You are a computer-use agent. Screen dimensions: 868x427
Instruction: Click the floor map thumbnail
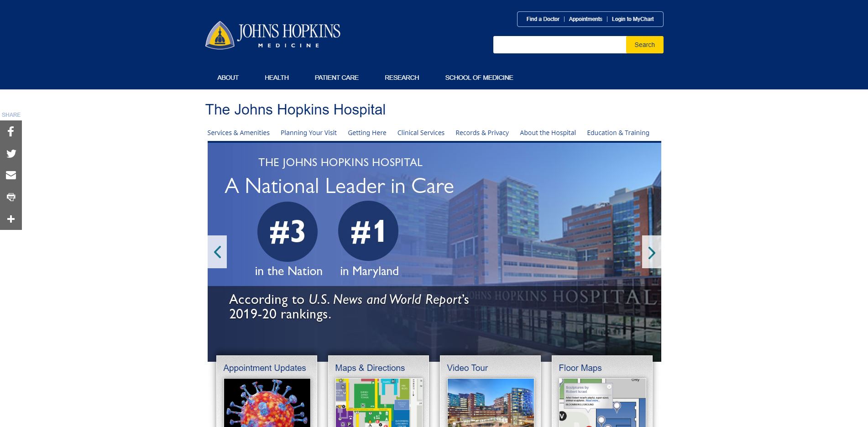coord(602,403)
